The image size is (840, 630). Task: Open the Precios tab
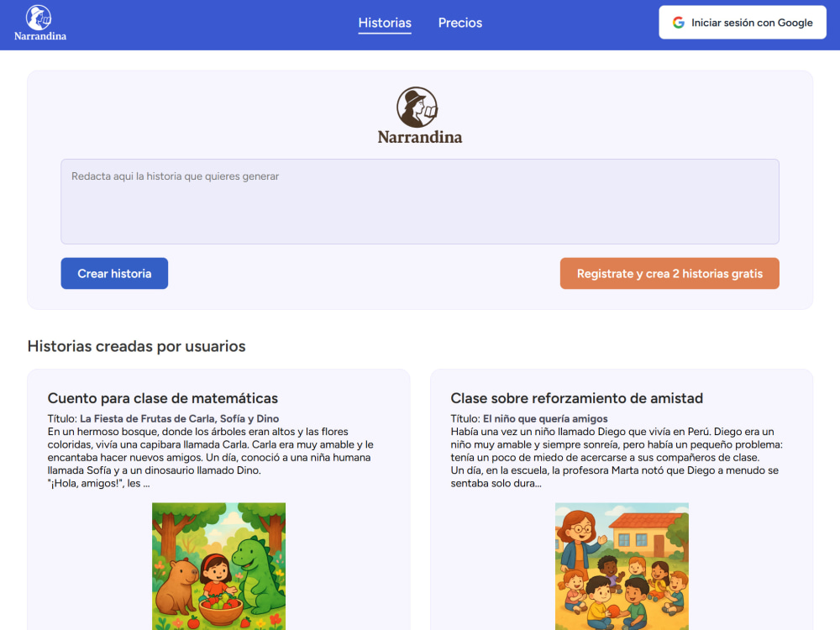coord(460,23)
